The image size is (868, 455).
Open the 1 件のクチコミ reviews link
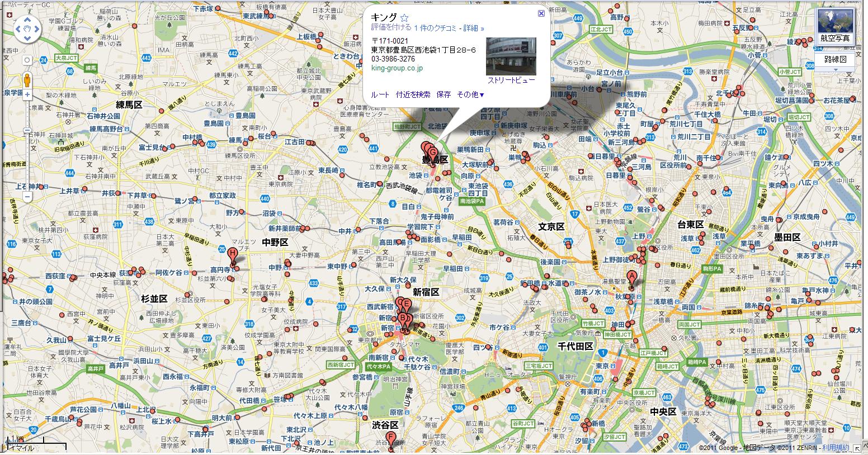point(436,27)
